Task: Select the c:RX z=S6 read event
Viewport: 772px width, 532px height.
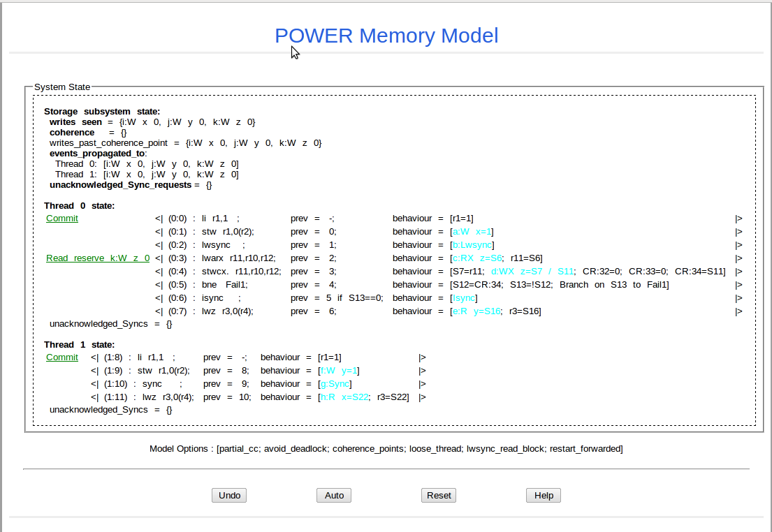Action: pos(477,258)
